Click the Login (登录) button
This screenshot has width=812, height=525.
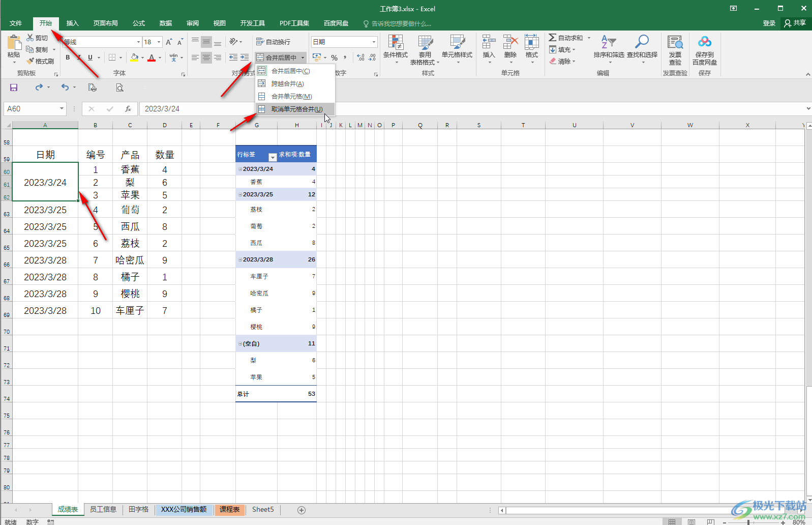click(x=769, y=23)
